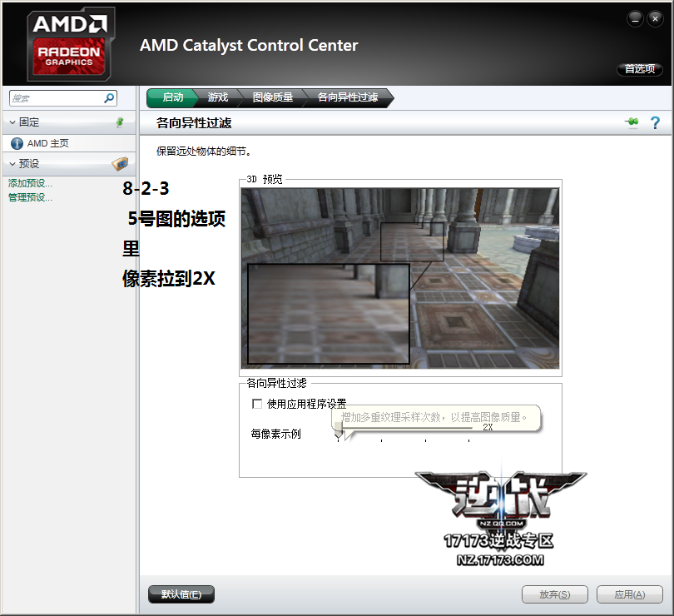Click the 保留远处物体的细节 description text

204,152
